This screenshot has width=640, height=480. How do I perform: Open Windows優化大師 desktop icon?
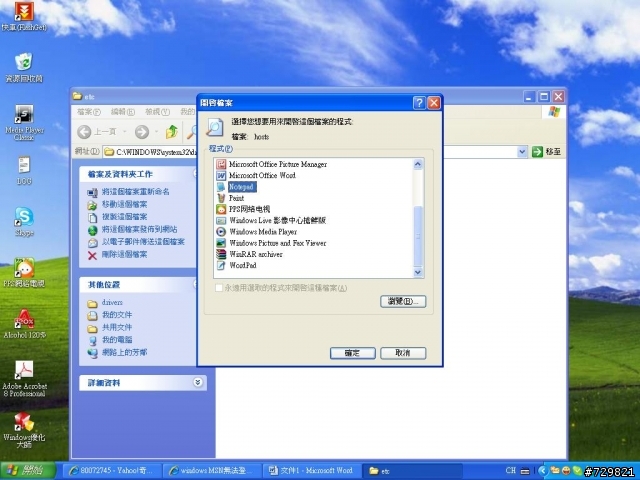[x=24, y=430]
